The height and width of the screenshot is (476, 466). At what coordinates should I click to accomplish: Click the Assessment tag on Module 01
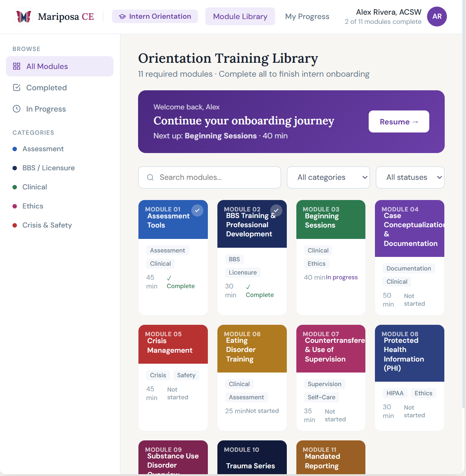(167, 250)
